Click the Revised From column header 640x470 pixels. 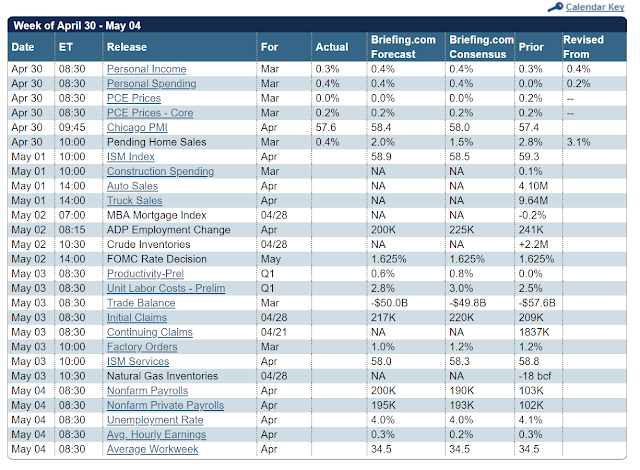click(x=583, y=47)
